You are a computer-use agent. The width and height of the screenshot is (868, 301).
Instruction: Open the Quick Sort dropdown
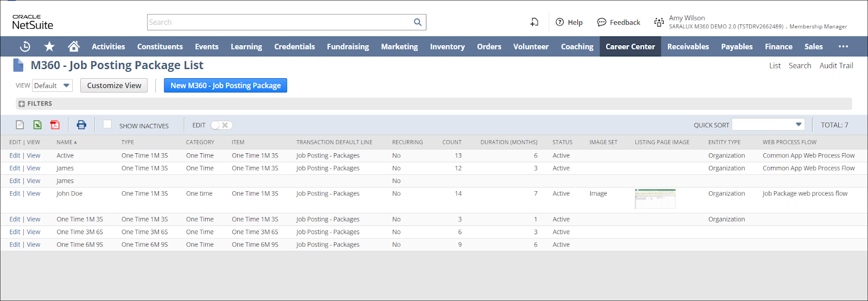[768, 124]
